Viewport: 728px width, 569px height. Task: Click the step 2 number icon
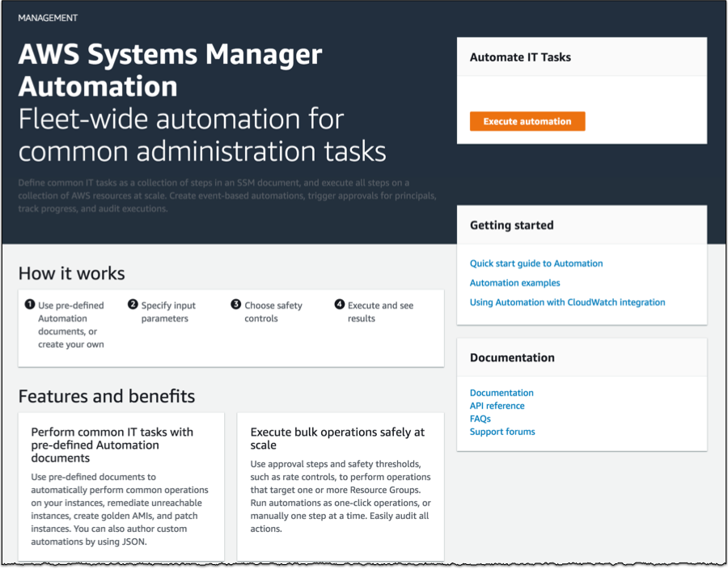coord(133,305)
